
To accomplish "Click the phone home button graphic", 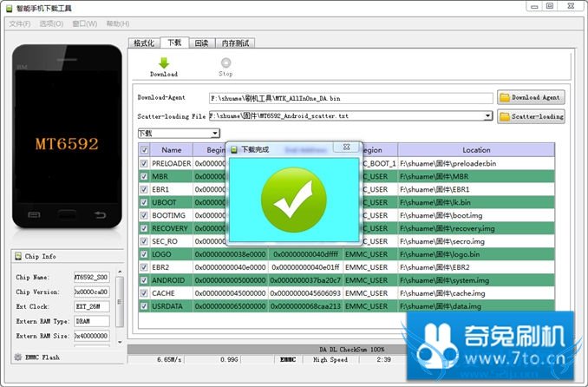I will 67,214.
